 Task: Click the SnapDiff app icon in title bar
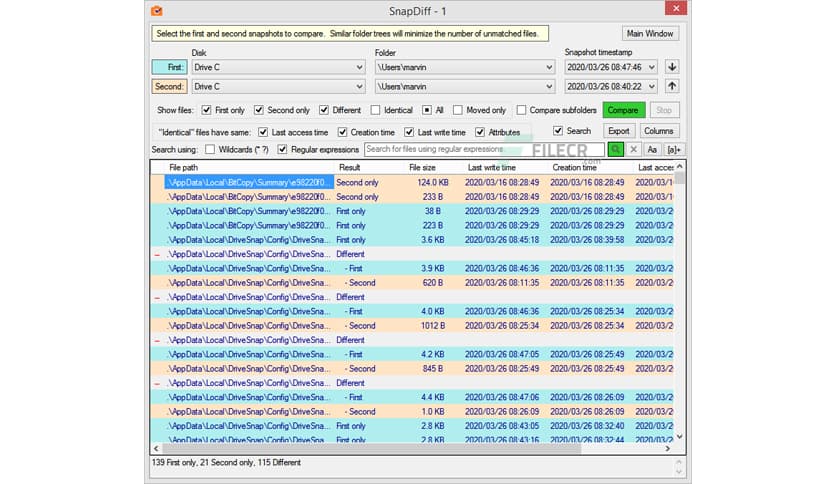pyautogui.click(x=157, y=10)
